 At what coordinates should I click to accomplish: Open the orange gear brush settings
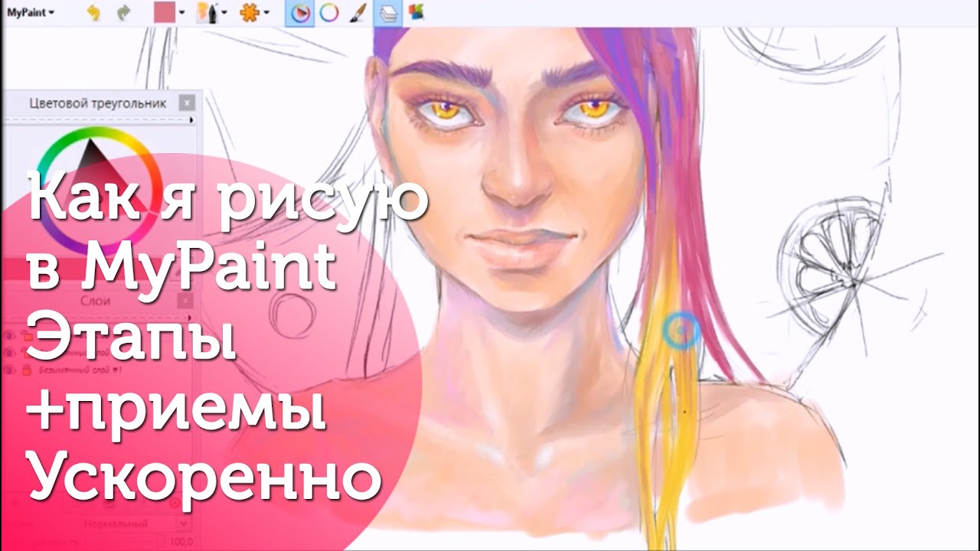tap(248, 12)
